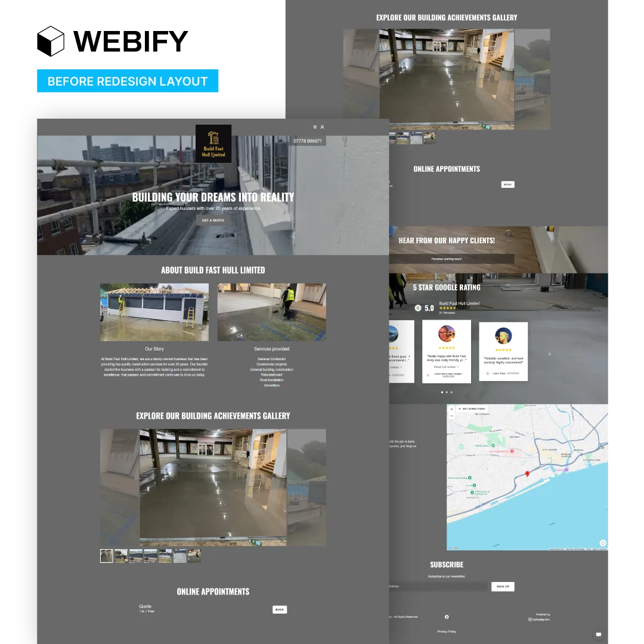The height and width of the screenshot is (644, 644).
Task: Call the 07778 899671 phone link
Action: (x=308, y=141)
